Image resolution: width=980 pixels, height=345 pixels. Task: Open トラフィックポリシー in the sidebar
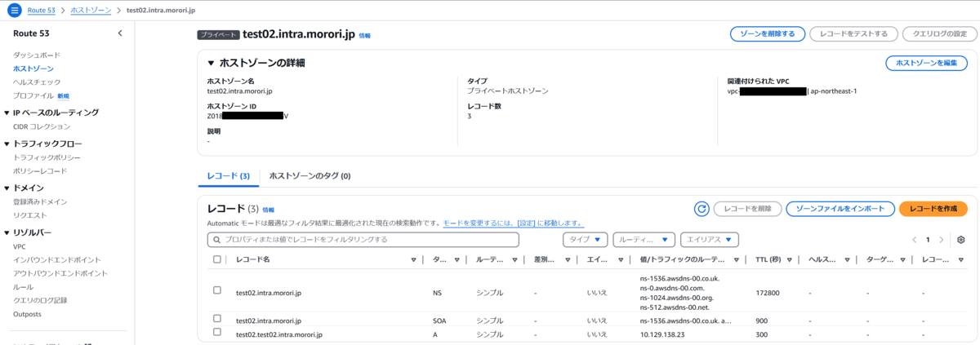46,157
